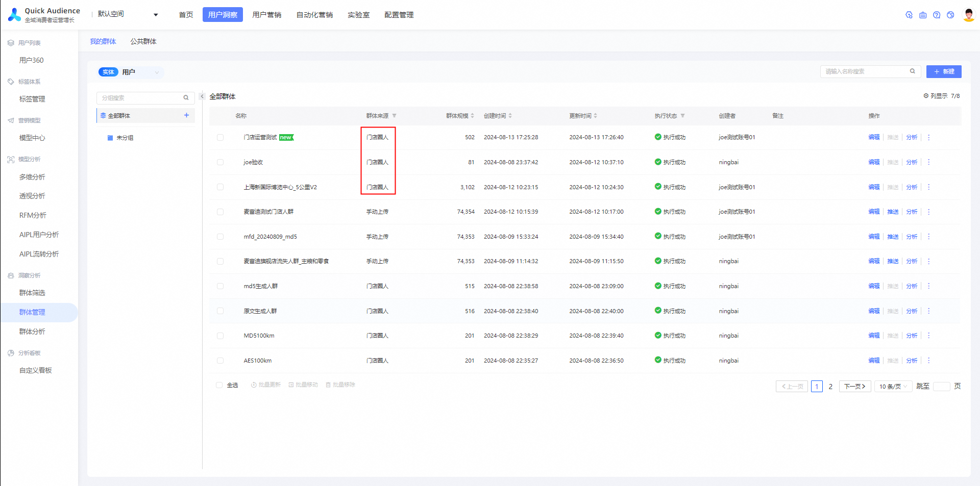
Task: Filter by 群体来源 funnel icon
Action: [x=394, y=116]
